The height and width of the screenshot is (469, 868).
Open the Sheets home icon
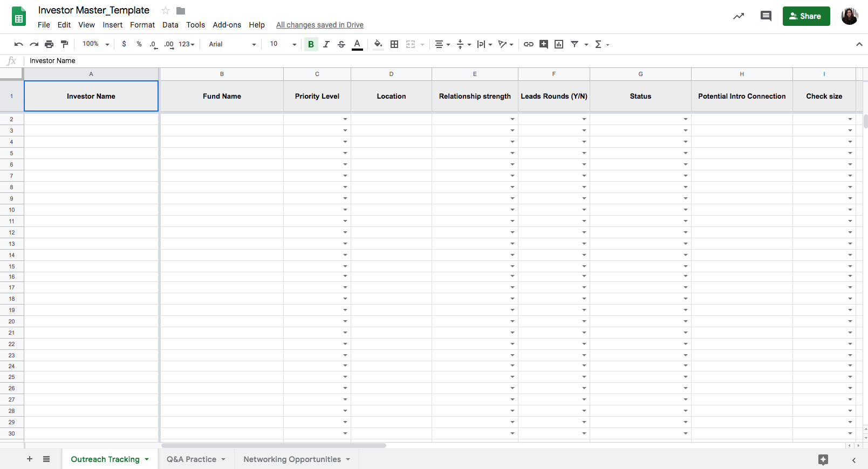19,17
